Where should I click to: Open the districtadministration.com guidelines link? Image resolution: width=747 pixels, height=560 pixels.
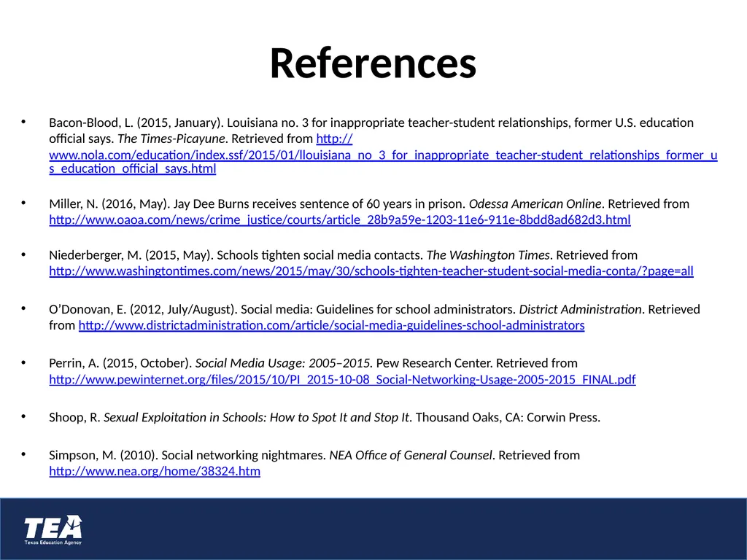coord(332,325)
